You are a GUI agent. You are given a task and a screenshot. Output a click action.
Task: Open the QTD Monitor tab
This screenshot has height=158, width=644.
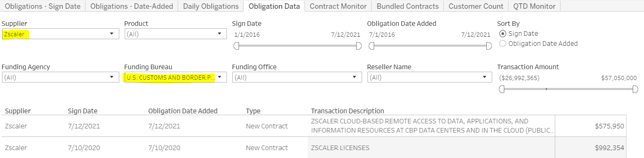[534, 6]
